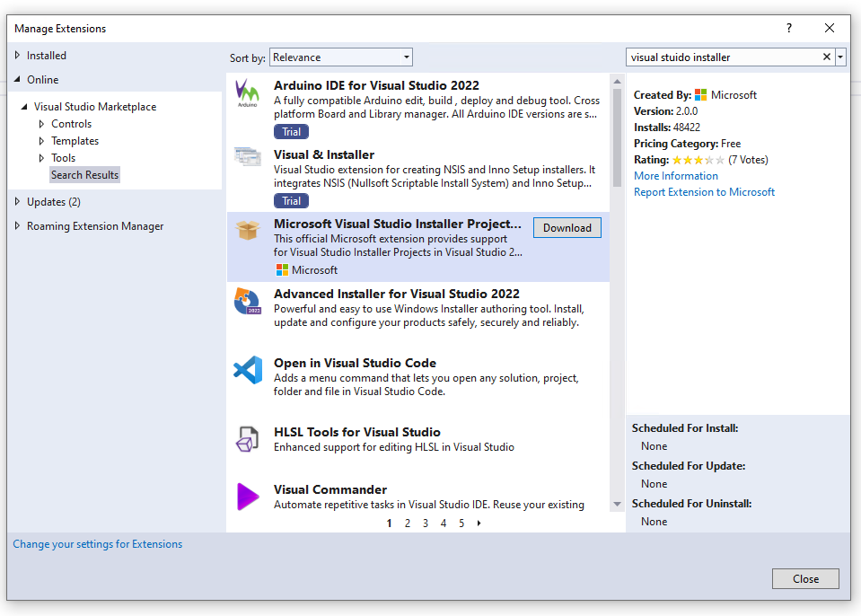The width and height of the screenshot is (861, 616).
Task: Open the help question mark button
Action: [x=789, y=28]
